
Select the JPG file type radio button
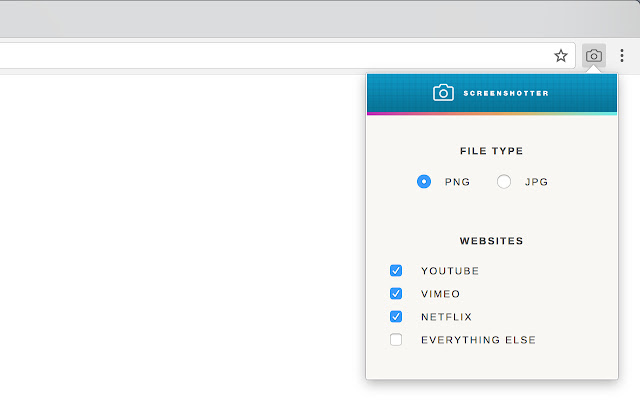coord(504,182)
